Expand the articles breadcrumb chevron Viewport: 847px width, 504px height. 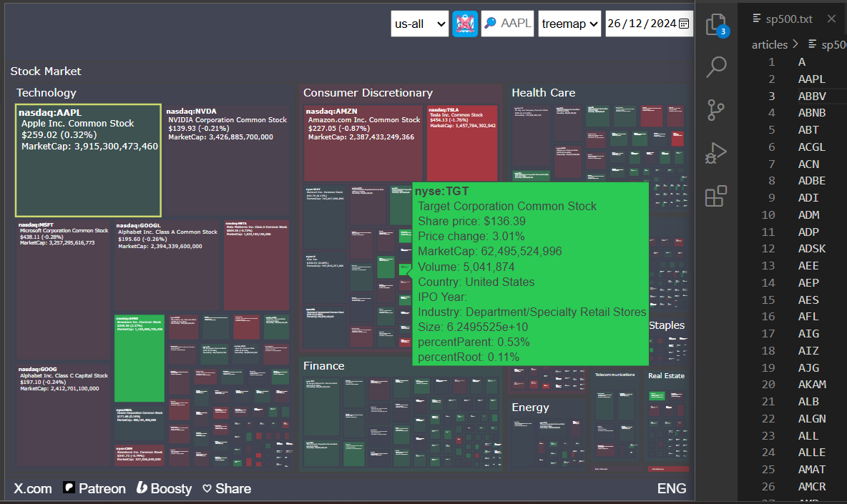(x=795, y=44)
